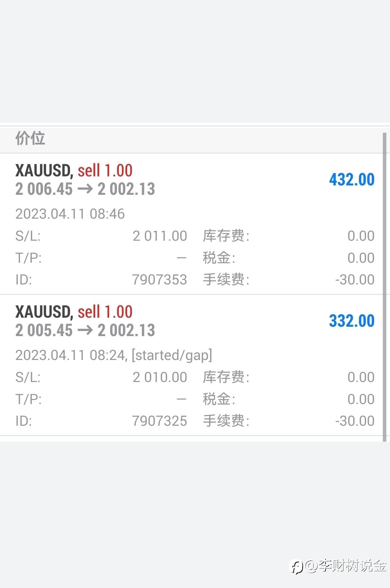Tap the @李财树说金 watermark text

tap(346, 566)
